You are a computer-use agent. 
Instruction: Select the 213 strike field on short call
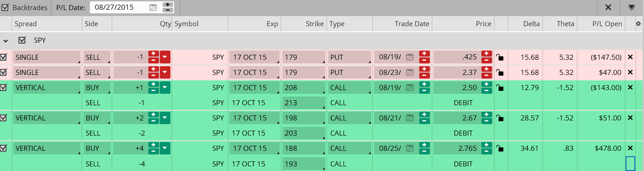point(304,103)
